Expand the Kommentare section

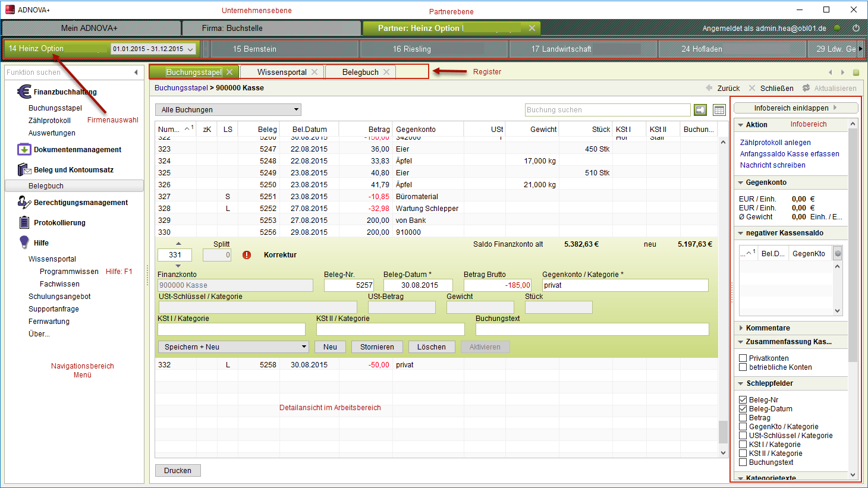768,328
